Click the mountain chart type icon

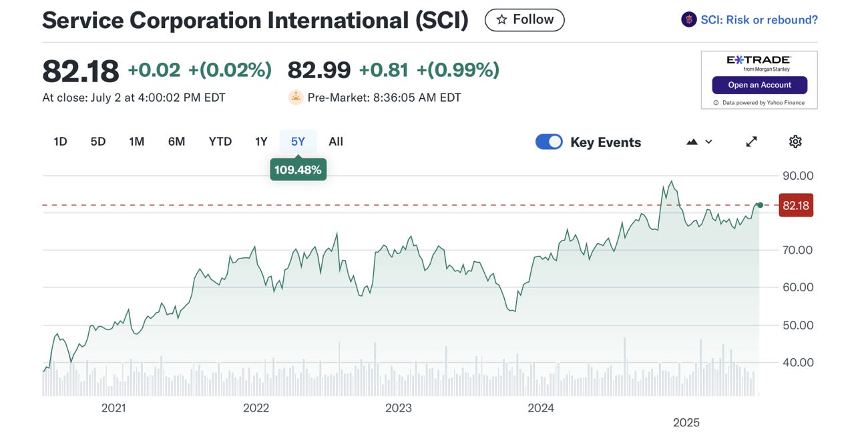(692, 142)
